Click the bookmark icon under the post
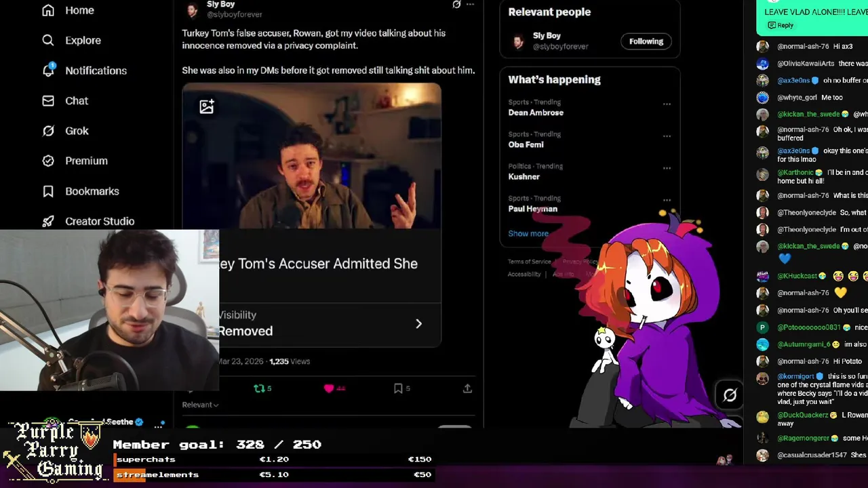This screenshot has height=488, width=868. 398,388
